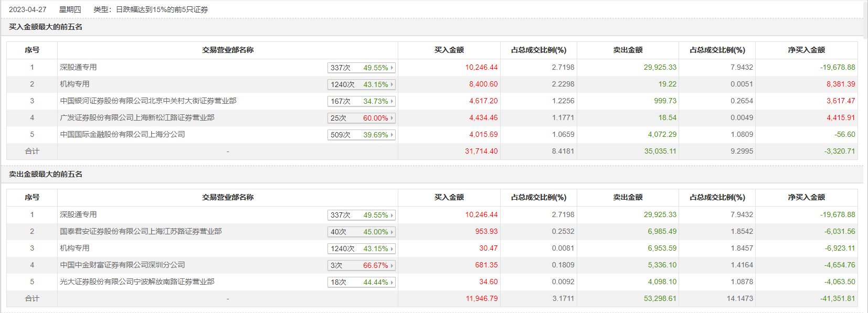Click 交易营业部名称 header in buy table
868x313 pixels.
coord(228,50)
